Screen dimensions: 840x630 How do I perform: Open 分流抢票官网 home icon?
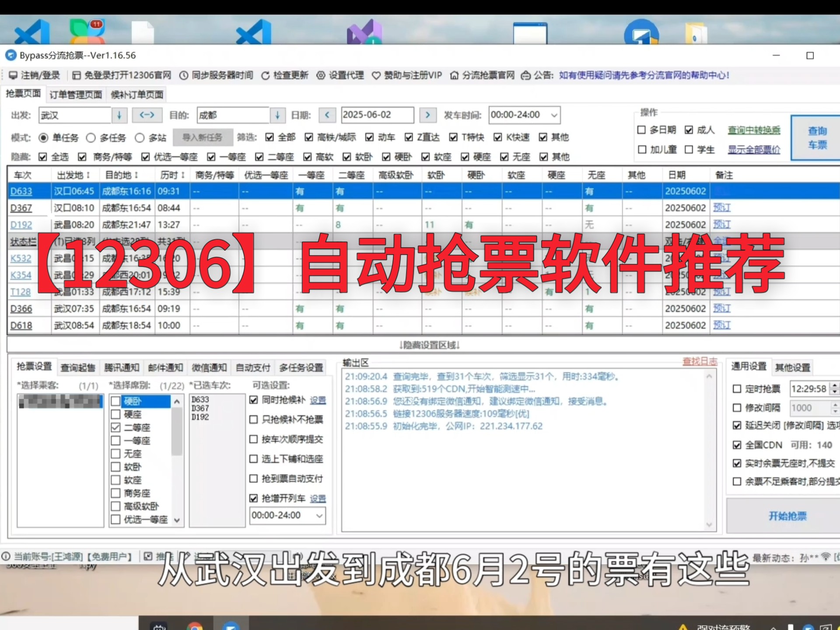(455, 75)
